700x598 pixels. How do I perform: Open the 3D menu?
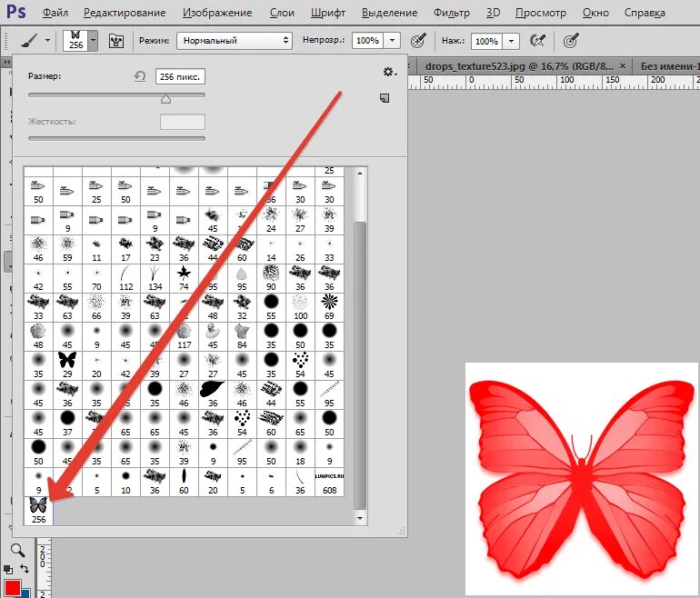(x=493, y=13)
